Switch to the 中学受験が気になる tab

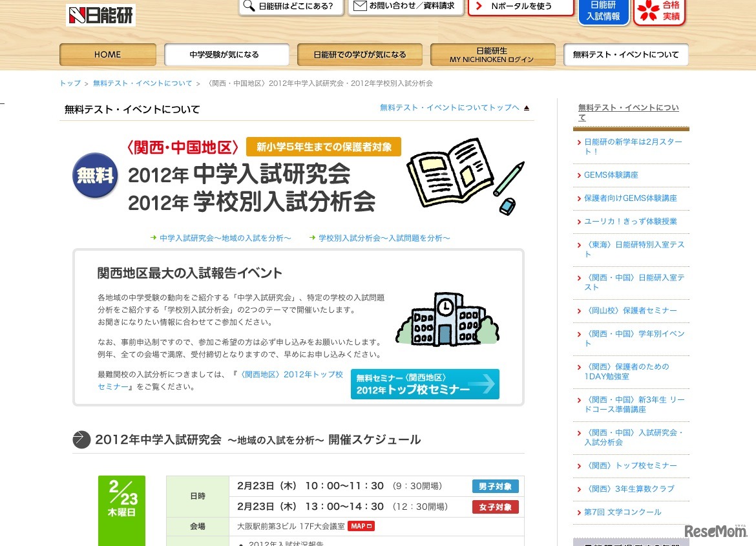tap(227, 55)
